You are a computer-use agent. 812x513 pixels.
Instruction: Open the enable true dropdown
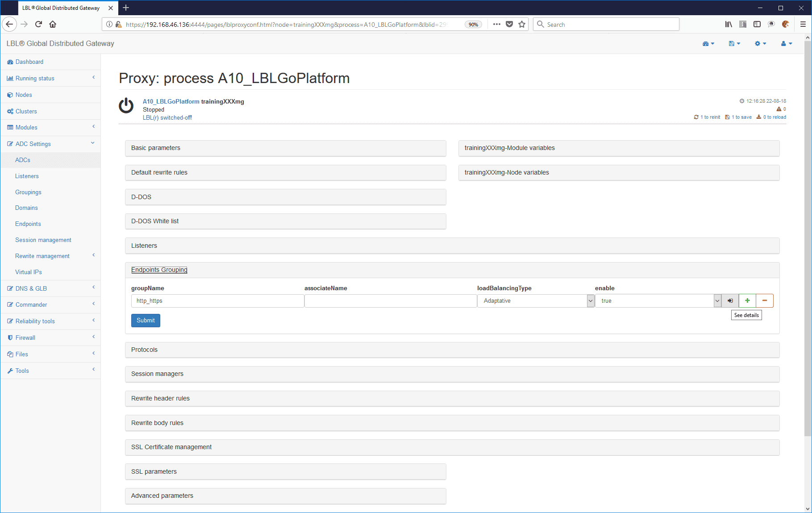pos(658,301)
